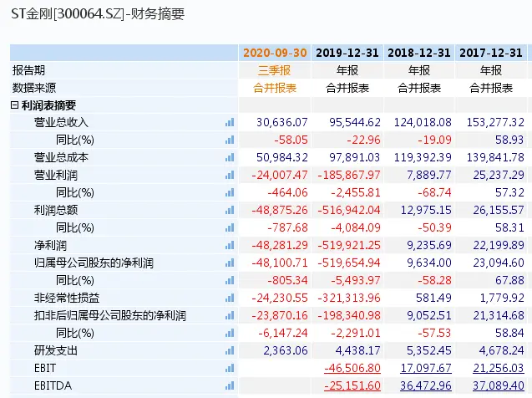Open EBITDA value 36,472.96 link
This screenshot has height=398, width=532.
(x=426, y=385)
